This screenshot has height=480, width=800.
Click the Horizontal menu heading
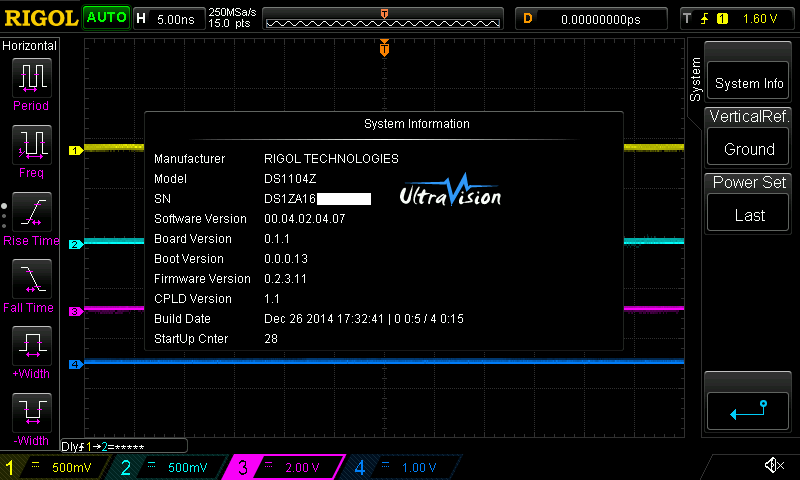tap(30, 46)
